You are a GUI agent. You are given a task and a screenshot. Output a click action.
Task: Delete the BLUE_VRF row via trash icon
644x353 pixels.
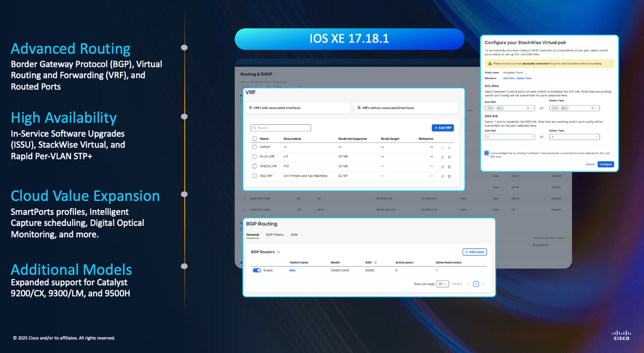pyautogui.click(x=449, y=157)
